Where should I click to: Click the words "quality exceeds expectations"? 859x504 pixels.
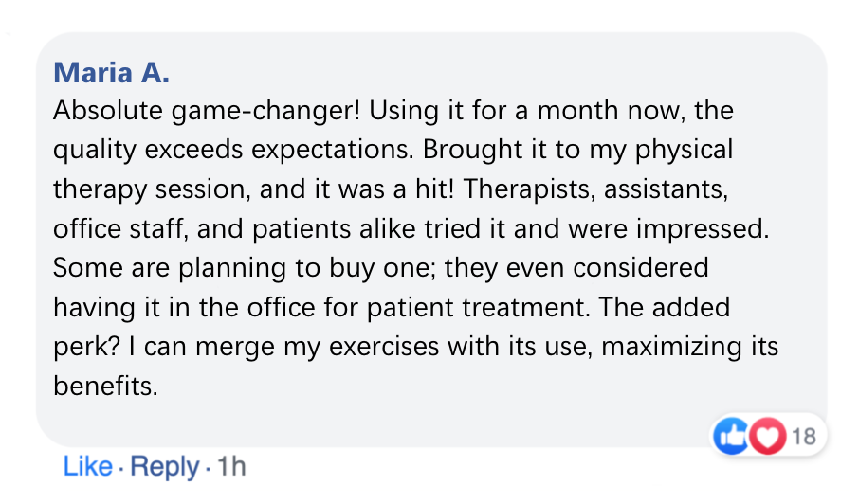(233, 151)
